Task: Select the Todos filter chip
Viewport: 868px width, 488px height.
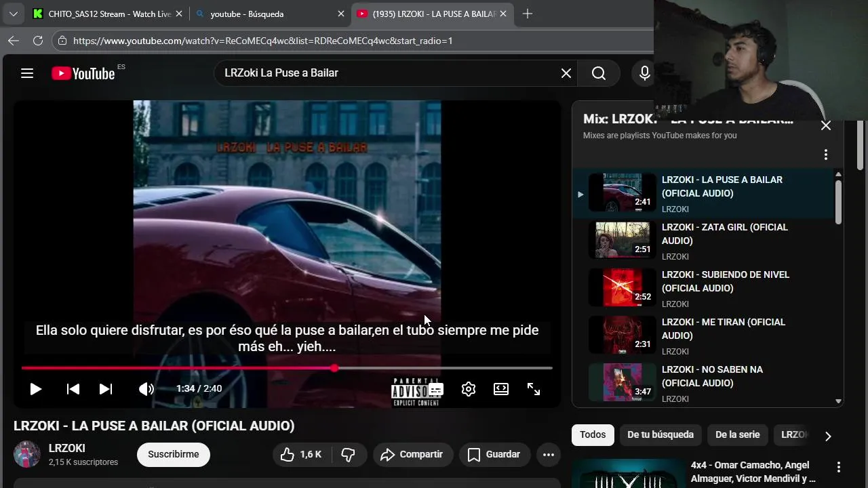Action: coord(593,435)
